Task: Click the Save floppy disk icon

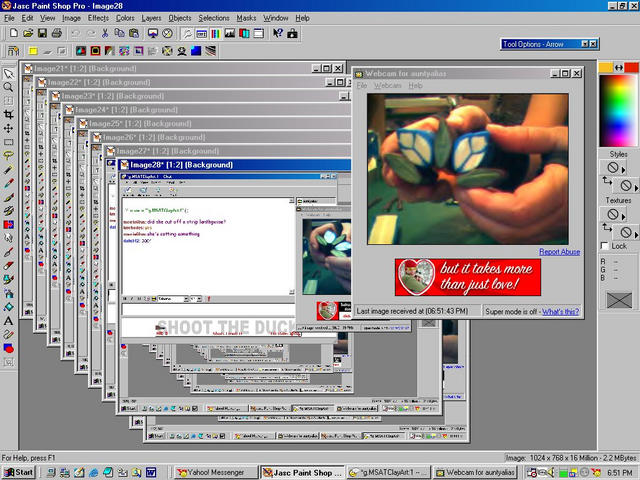Action: [42, 33]
